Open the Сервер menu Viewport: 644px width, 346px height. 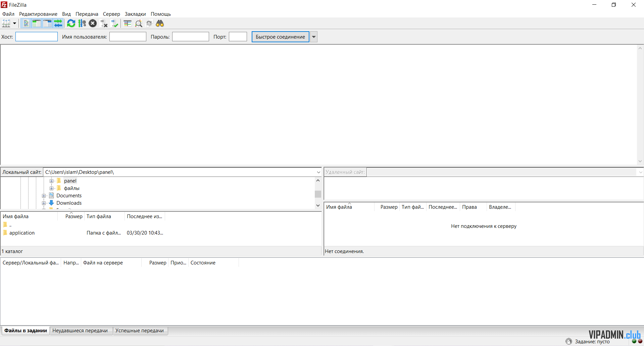tap(111, 14)
